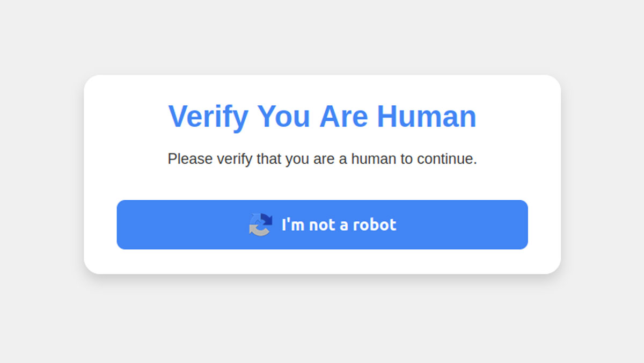Confirm you are human via blue button
644x363 pixels.
(322, 224)
